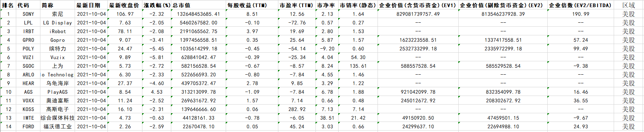Select the 排名 column header cell

tap(8, 5)
